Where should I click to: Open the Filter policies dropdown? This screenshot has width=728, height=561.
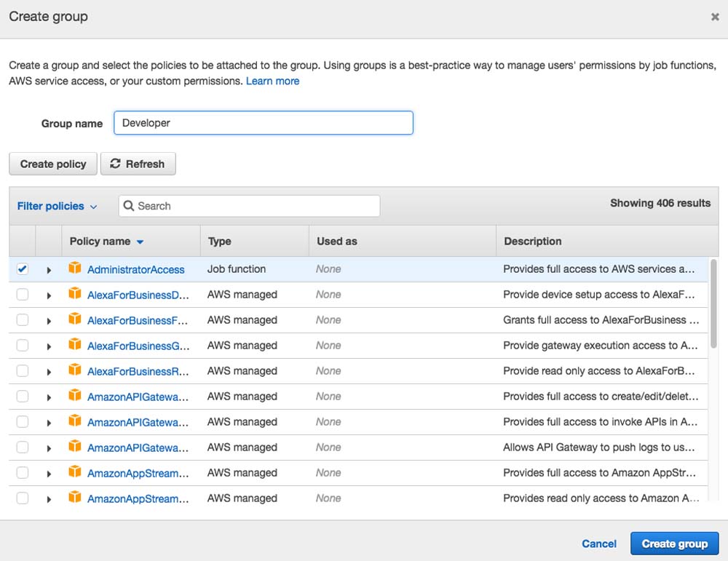(x=57, y=206)
